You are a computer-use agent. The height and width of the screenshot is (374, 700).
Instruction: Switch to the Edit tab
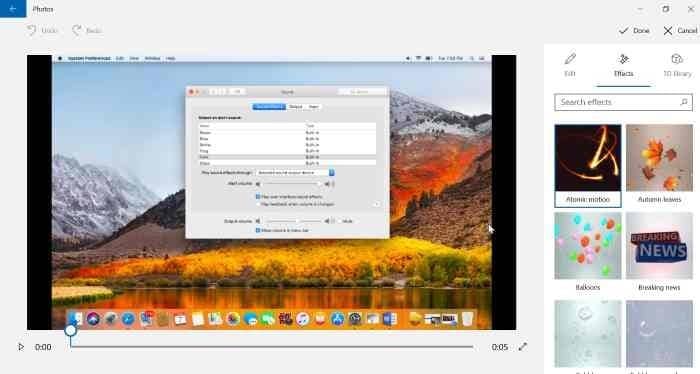pyautogui.click(x=570, y=65)
